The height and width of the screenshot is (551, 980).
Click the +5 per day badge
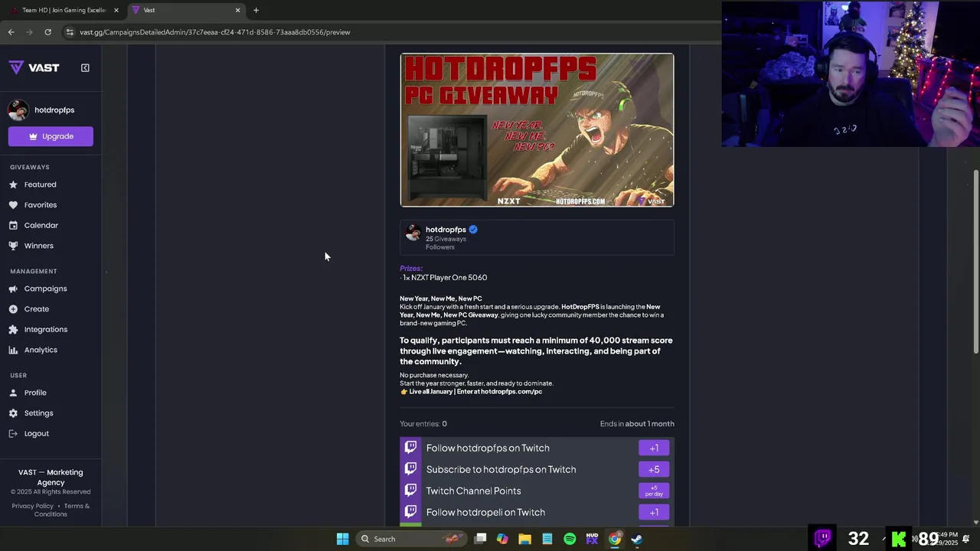coord(654,491)
